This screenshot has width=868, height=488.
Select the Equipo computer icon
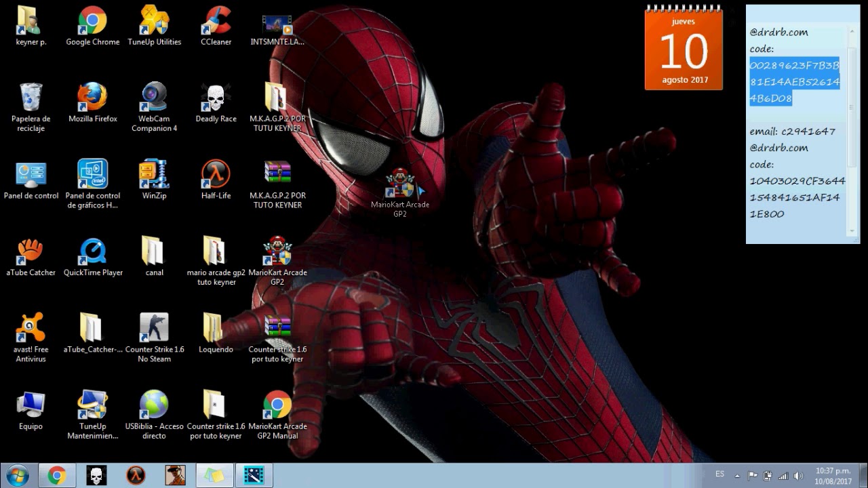pyautogui.click(x=31, y=411)
